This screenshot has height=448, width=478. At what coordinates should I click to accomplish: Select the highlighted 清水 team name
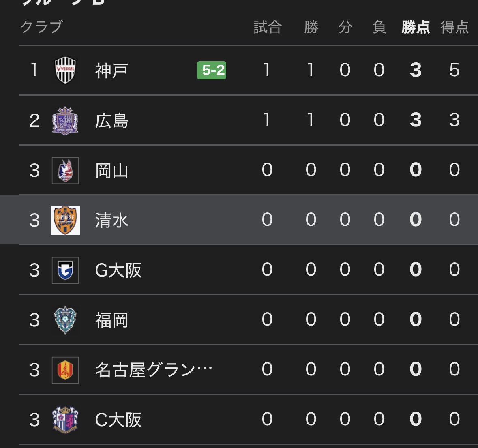coord(111,221)
